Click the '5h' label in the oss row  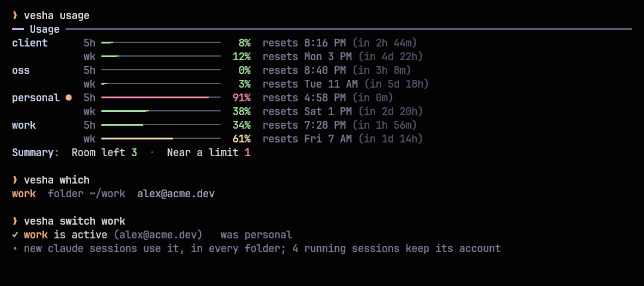pyautogui.click(x=89, y=70)
